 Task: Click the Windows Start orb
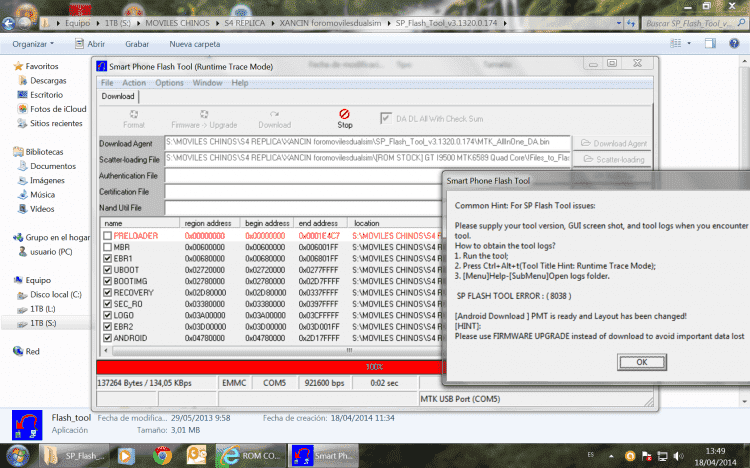(18, 456)
